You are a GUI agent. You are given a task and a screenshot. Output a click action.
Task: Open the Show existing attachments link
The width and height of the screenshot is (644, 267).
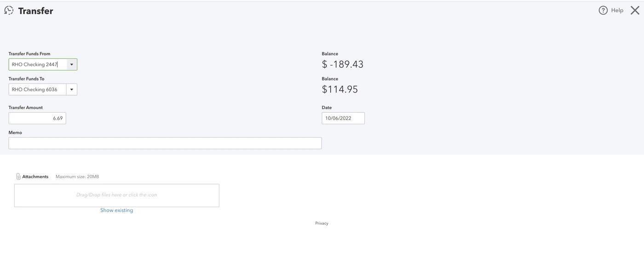(117, 210)
